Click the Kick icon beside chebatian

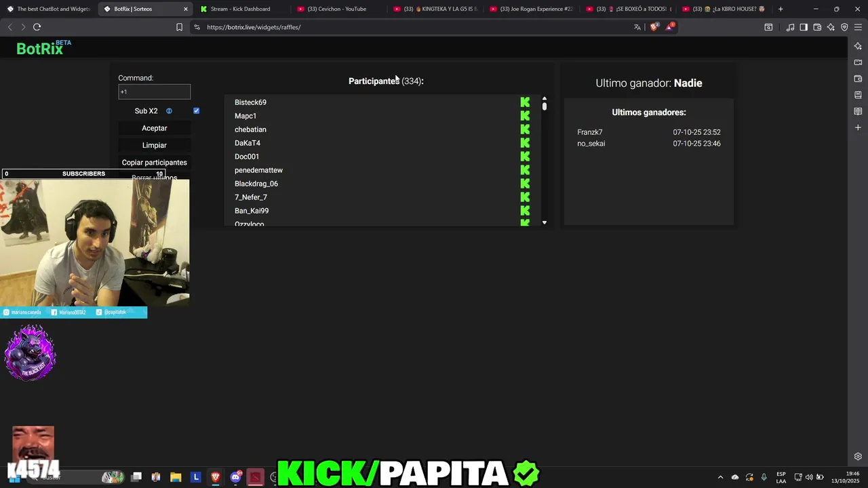click(525, 129)
